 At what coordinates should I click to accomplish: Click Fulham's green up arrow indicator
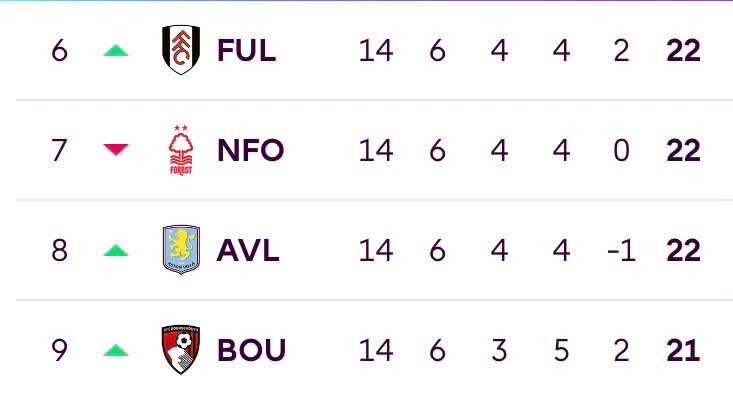tap(116, 50)
